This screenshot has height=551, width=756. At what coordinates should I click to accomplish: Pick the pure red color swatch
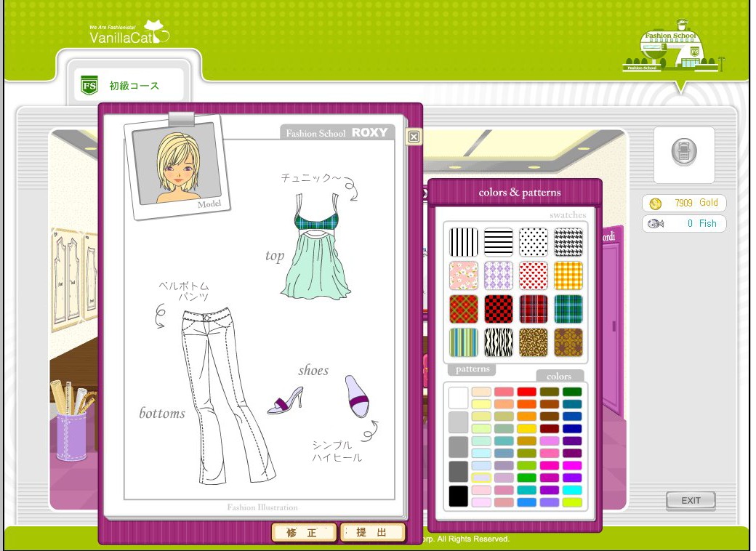526,392
